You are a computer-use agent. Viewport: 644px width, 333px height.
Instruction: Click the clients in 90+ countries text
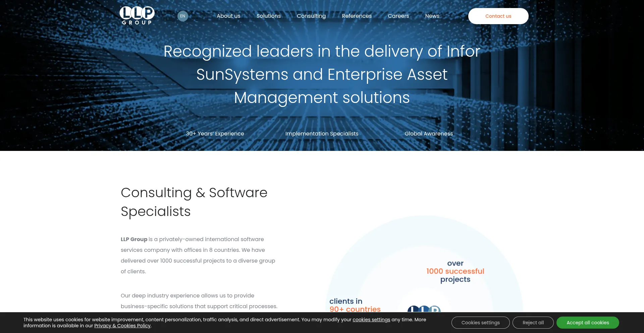click(355, 305)
